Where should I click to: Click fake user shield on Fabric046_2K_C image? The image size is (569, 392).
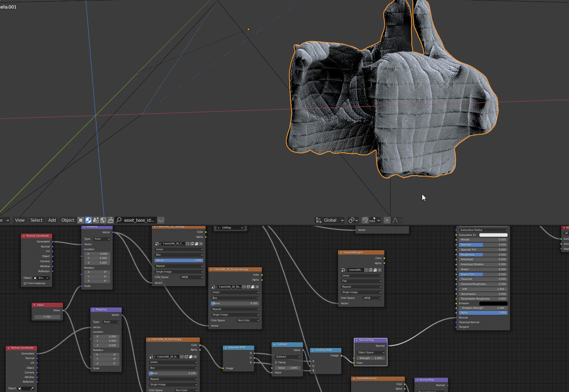coord(187,244)
